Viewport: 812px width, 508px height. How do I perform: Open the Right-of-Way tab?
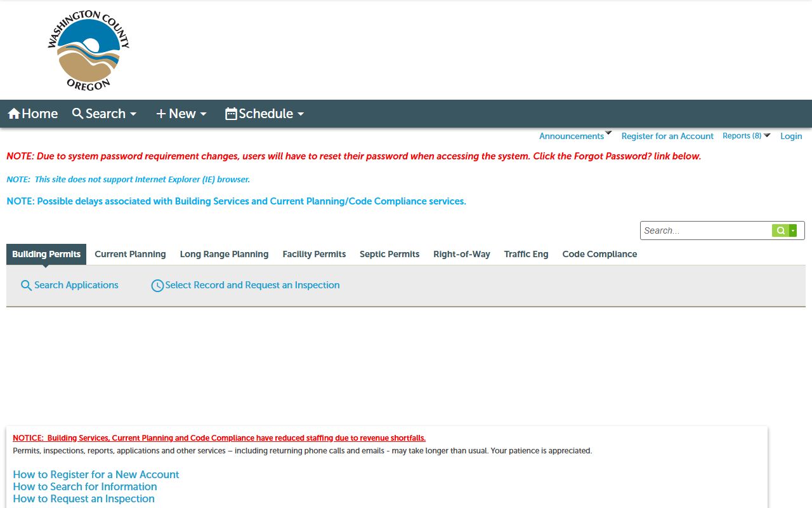(462, 254)
